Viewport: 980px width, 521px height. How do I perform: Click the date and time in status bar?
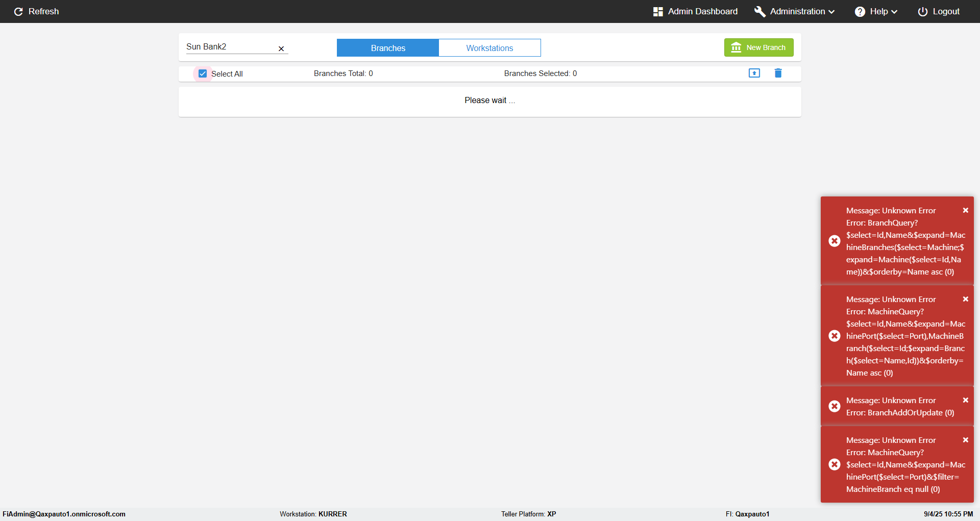(x=948, y=514)
